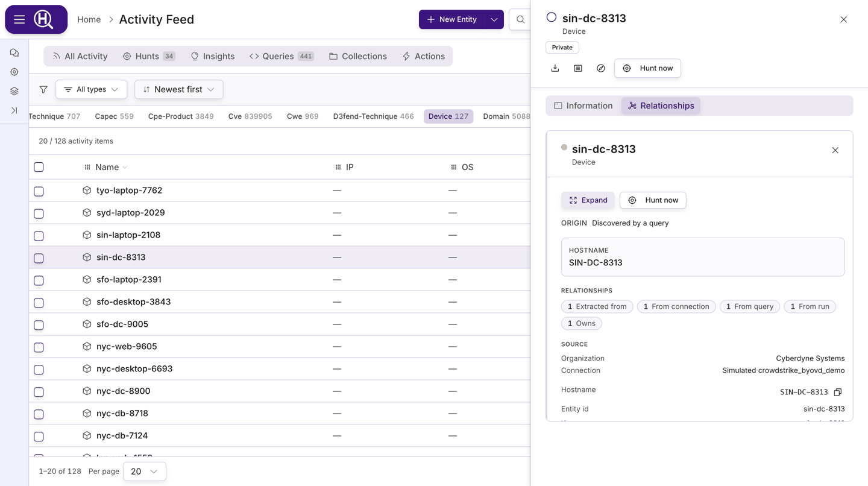
Task: Check the sfo-laptop-2391 row checkbox
Action: [39, 280]
